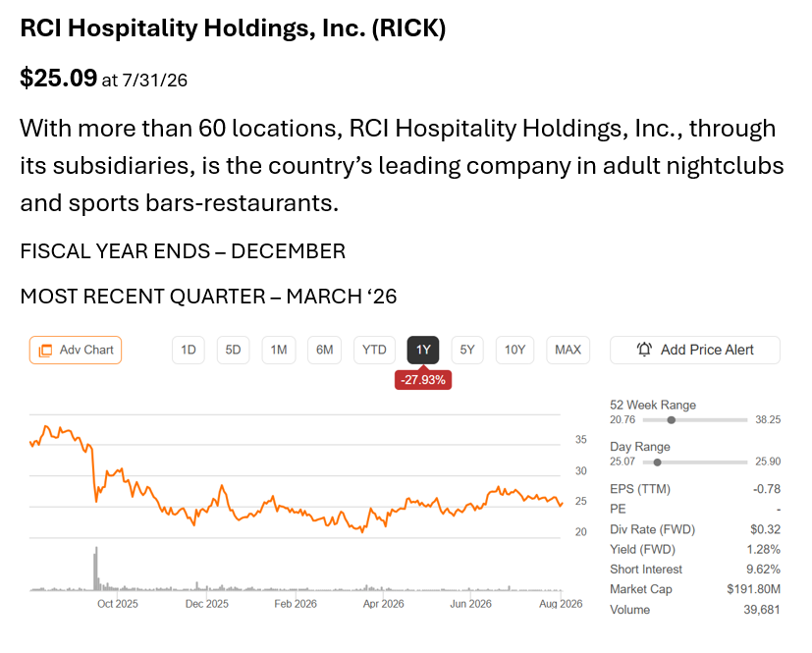
Task: Select the 10Y chart range
Action: (514, 350)
